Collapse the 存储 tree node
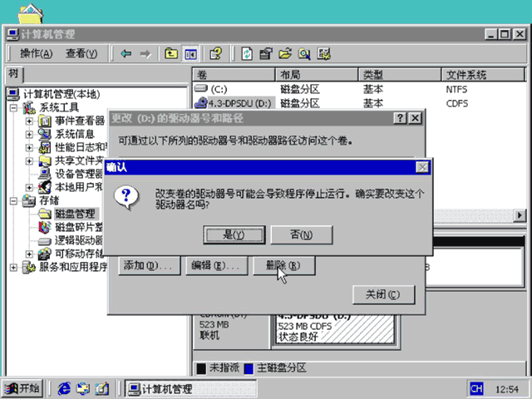The image size is (532, 399). point(13,201)
